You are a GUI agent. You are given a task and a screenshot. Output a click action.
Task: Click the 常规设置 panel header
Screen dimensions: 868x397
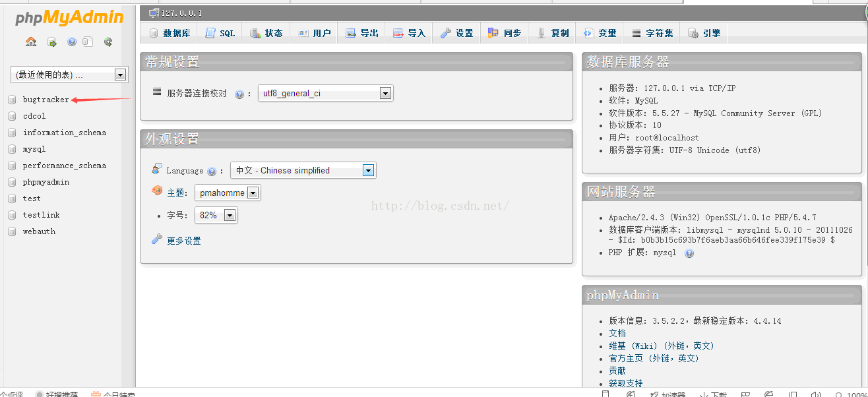pyautogui.click(x=356, y=62)
